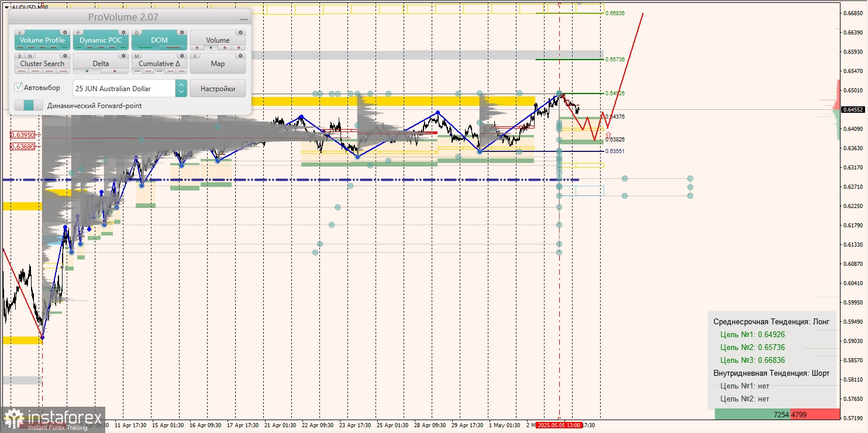868x433 pixels.
Task: Toggle the Cumulative Δ indicator
Action: [x=159, y=63]
